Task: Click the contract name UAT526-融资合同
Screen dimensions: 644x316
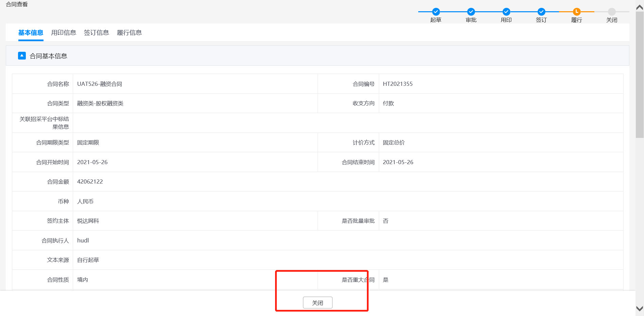Action: pos(99,84)
